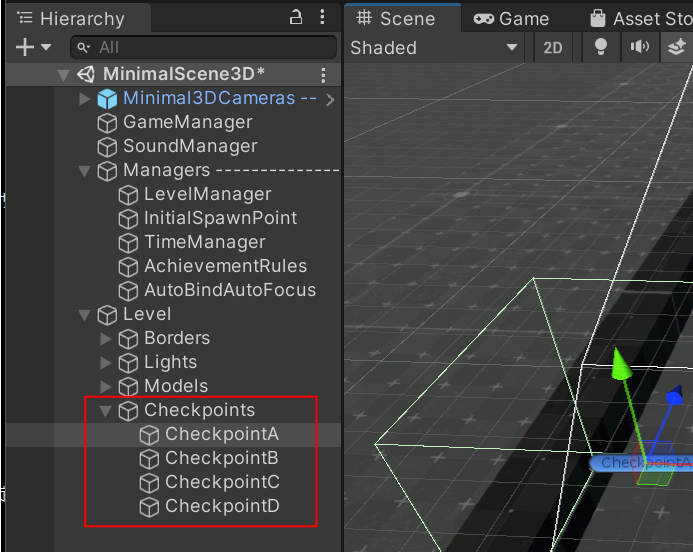This screenshot has height=552, width=693.
Task: Select the Managers object
Action: point(166,170)
